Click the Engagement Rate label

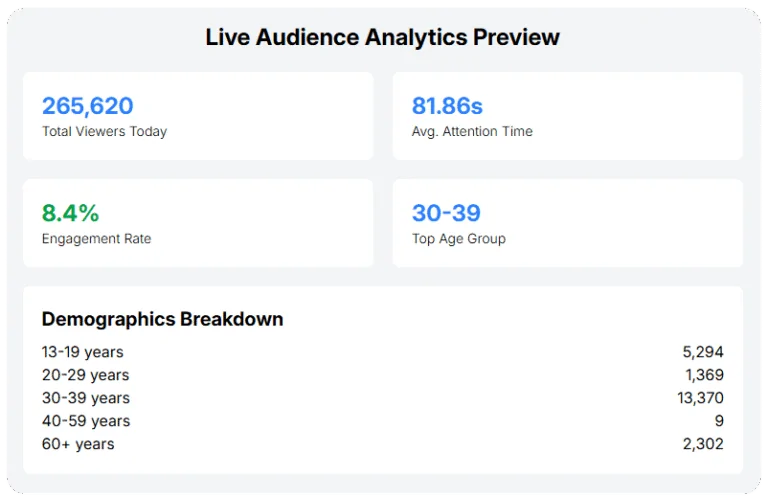[x=96, y=239]
